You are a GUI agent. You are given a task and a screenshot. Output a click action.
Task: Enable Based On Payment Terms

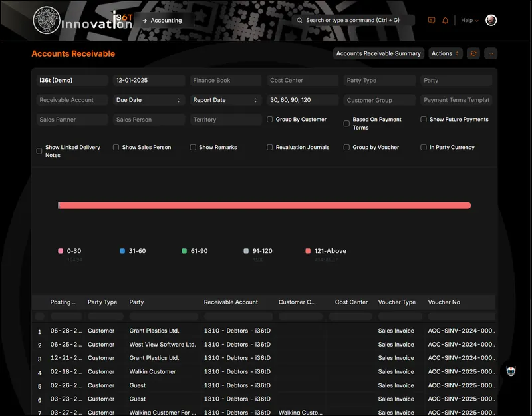(x=346, y=124)
